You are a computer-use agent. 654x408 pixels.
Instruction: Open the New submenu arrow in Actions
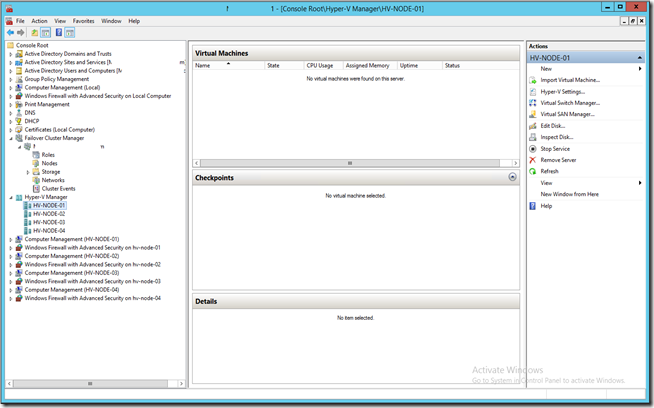coord(640,69)
